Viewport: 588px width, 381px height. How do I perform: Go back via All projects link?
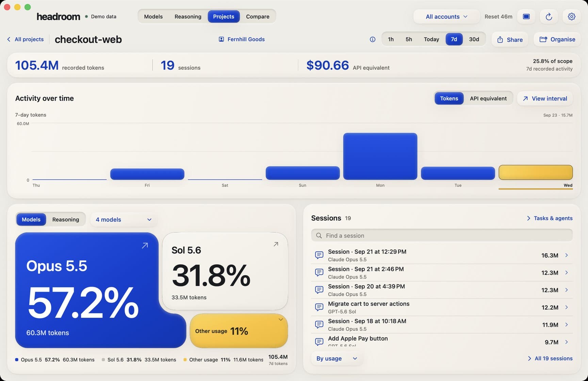coord(29,39)
